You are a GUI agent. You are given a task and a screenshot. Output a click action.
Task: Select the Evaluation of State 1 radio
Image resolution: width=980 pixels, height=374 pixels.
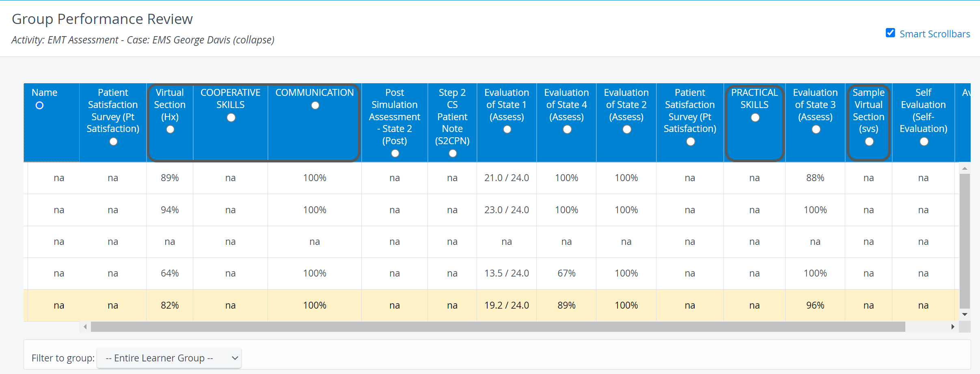click(x=507, y=130)
